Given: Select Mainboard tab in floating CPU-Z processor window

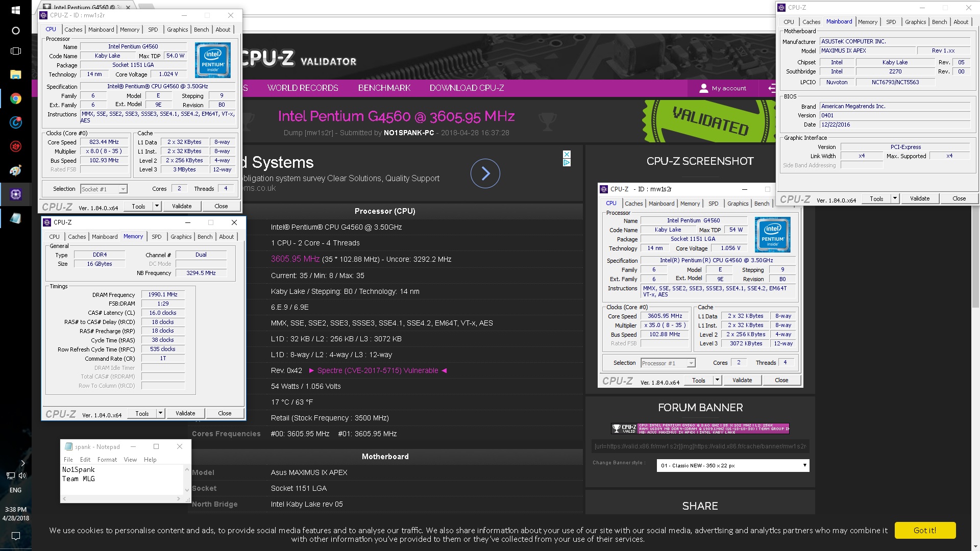Looking at the screenshot, I should click(x=101, y=30).
